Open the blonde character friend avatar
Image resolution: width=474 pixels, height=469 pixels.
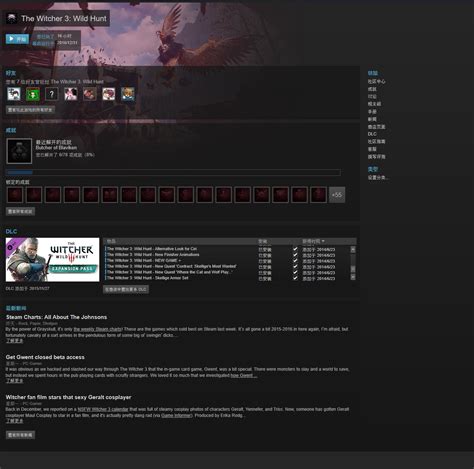(128, 94)
